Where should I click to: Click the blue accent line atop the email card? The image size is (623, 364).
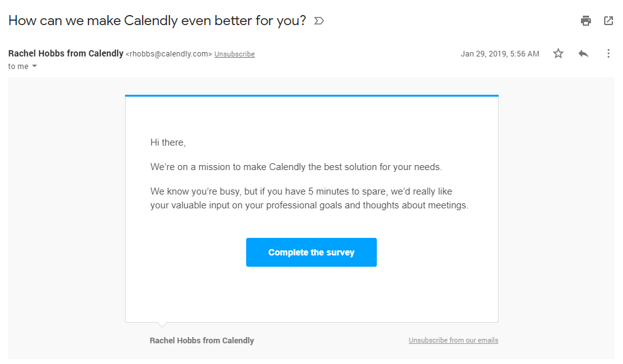pyautogui.click(x=311, y=95)
